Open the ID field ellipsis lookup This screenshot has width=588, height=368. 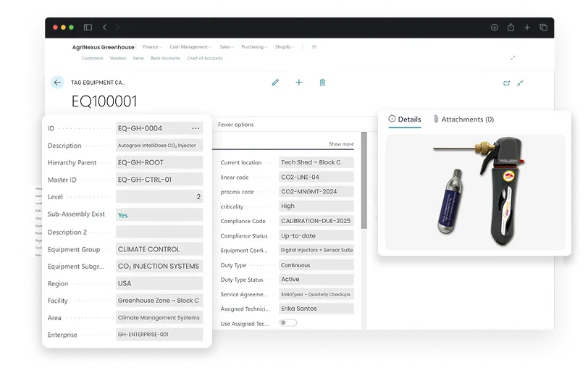(x=196, y=128)
